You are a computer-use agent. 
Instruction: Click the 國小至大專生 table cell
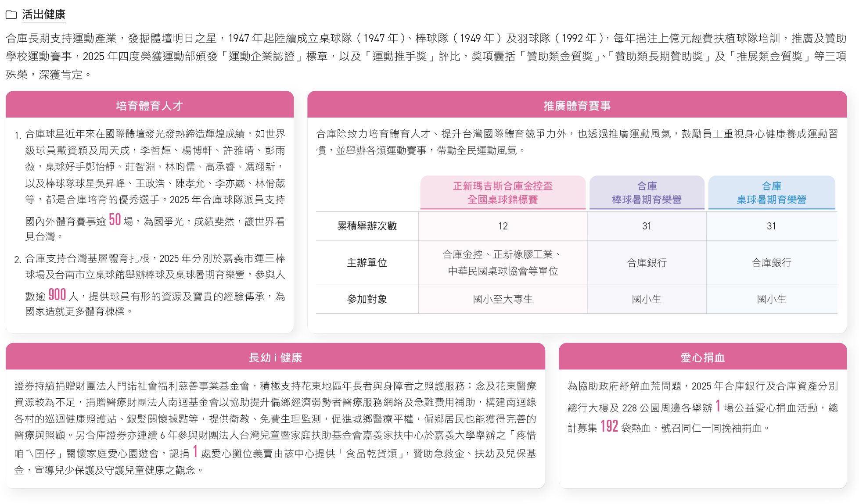[503, 299]
